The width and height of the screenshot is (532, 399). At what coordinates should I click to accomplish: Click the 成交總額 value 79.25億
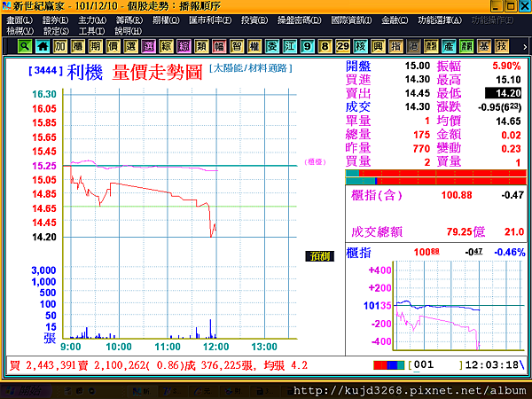[x=465, y=231]
